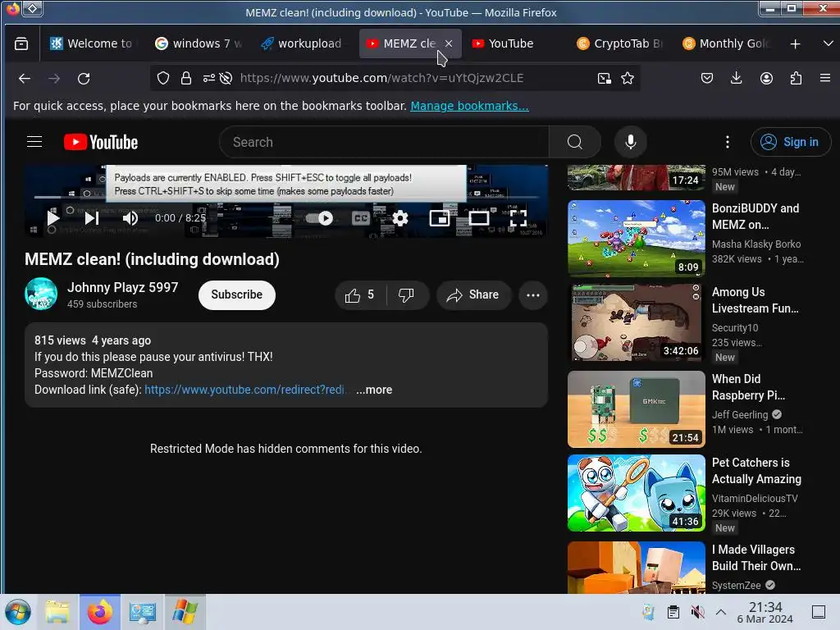Open I Made Villagers Build video title
The width and height of the screenshot is (840, 630).
pos(756,558)
